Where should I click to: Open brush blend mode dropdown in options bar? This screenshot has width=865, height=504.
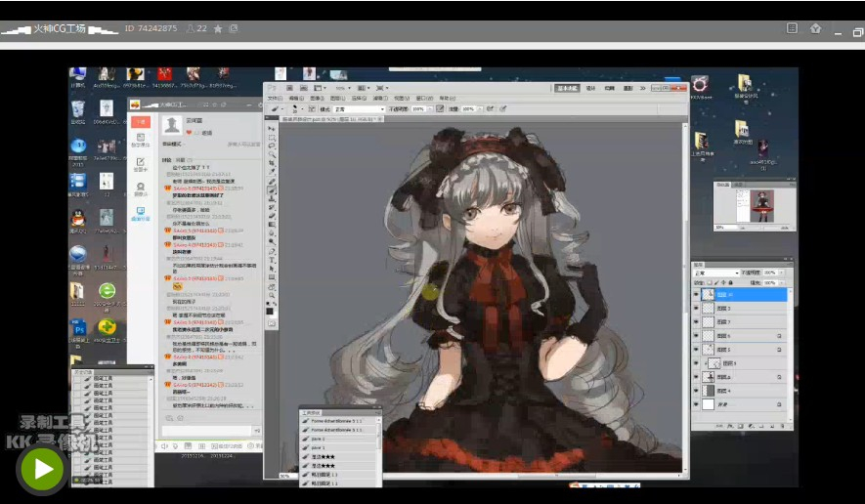coord(359,109)
